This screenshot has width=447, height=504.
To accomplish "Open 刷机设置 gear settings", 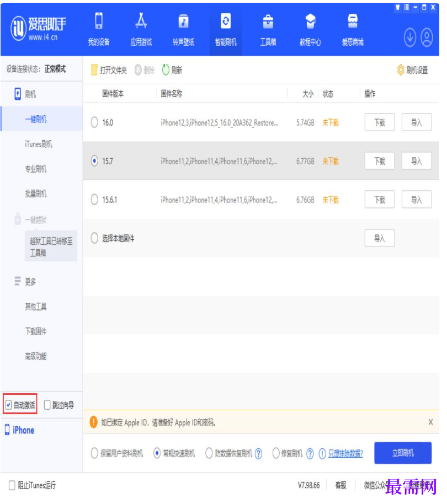I will (x=401, y=70).
